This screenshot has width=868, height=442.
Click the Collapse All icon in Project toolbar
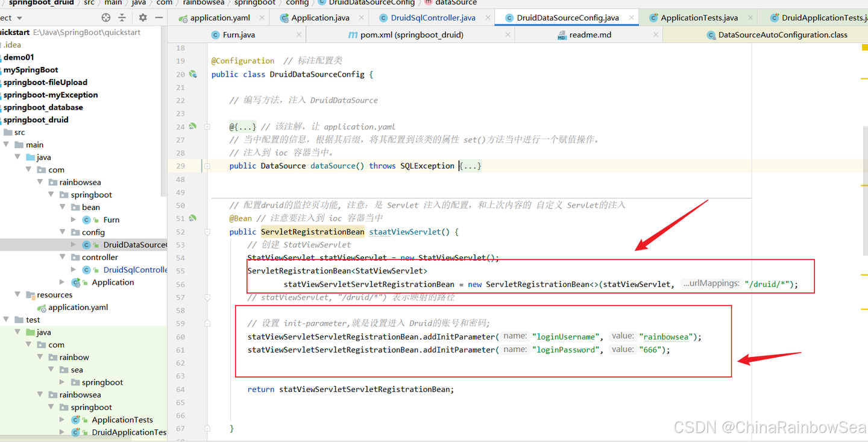coord(121,18)
